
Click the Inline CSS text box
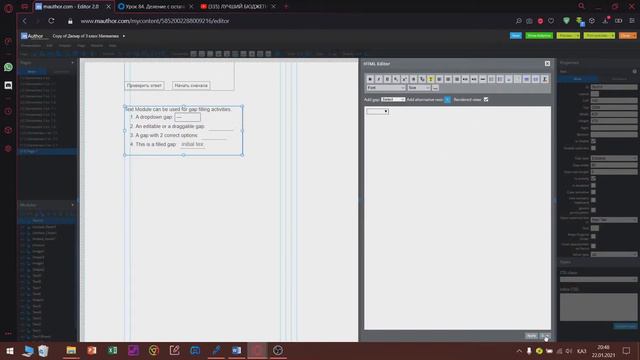[x=598, y=307]
